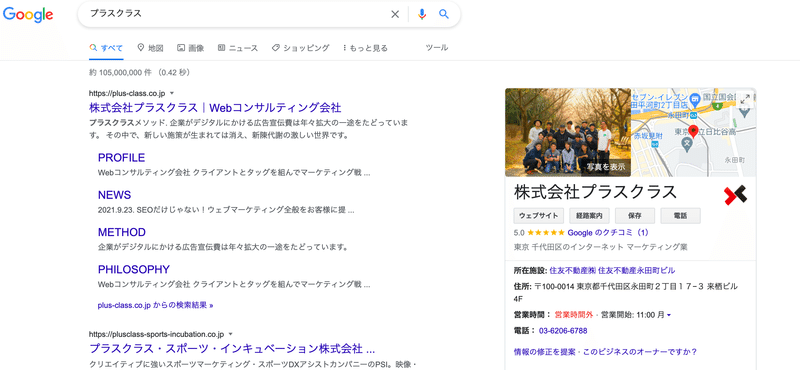Viewport: 800px width, 370px height.
Task: Click the 保存 button
Action: coord(635,216)
